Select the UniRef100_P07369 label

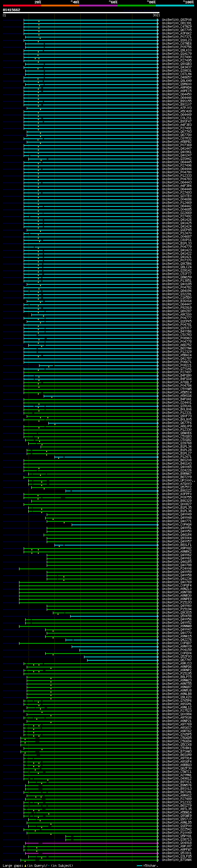click(x=177, y=145)
